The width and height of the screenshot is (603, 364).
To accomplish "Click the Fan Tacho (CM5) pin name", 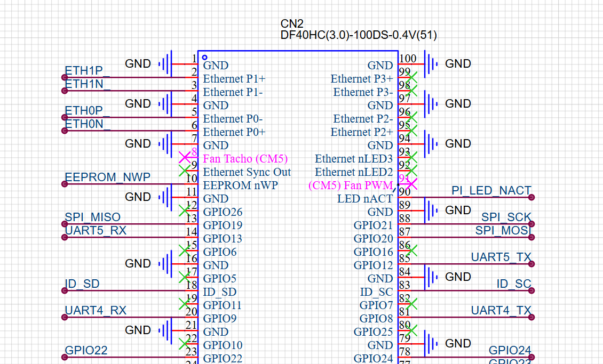I will point(245,159).
